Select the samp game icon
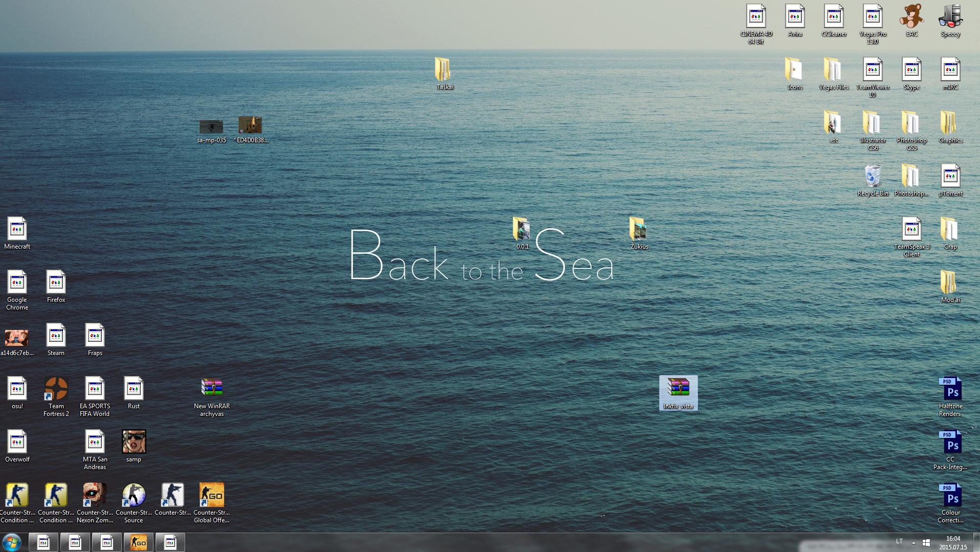 coord(134,446)
